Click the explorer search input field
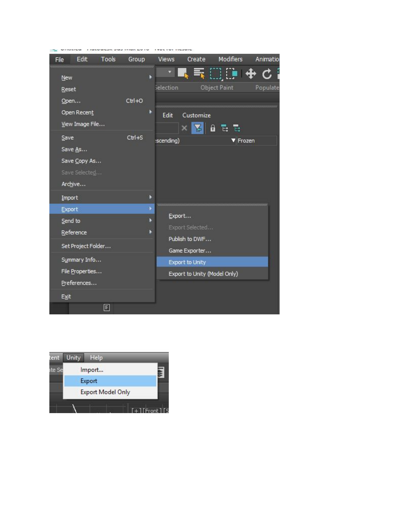Screen dimensions: 411x532 167,128
